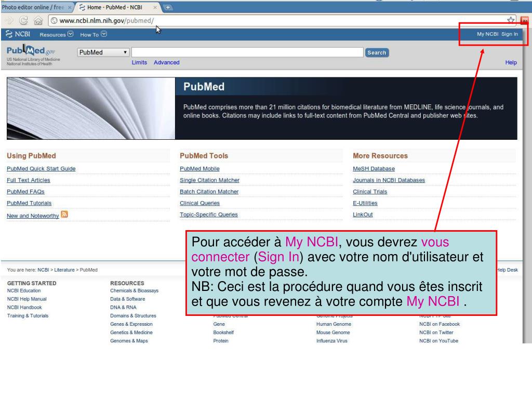Open the Limits link
532x399 pixels.
pos(139,62)
